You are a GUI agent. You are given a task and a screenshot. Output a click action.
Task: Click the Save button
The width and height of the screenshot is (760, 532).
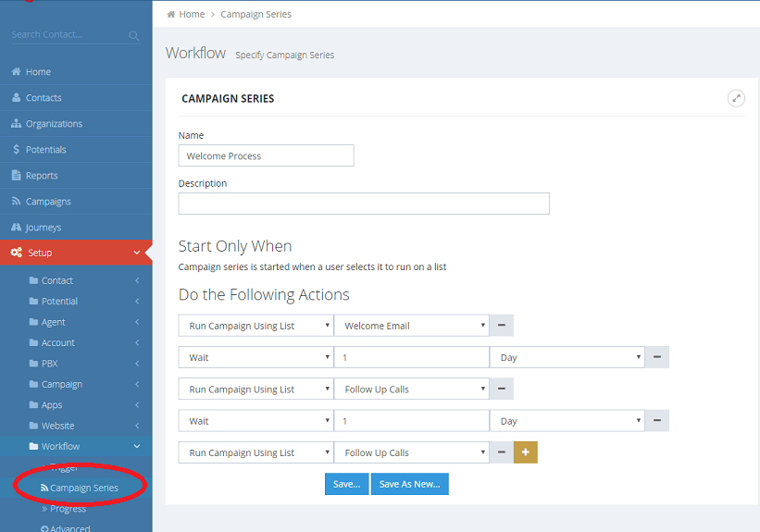pyautogui.click(x=346, y=484)
